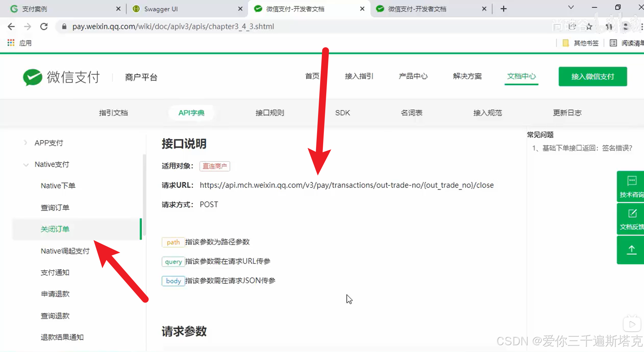Click the 文档反馈 floating button
This screenshot has height=352, width=644.
[x=631, y=219]
